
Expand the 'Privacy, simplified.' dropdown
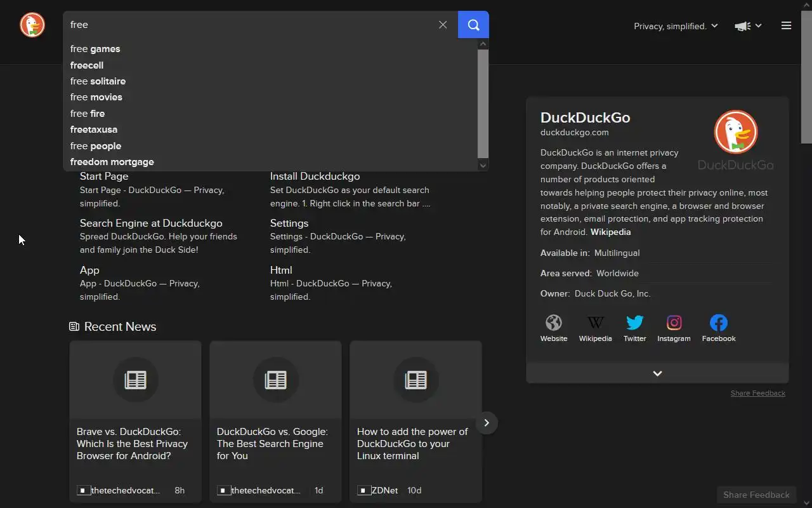[676, 26]
